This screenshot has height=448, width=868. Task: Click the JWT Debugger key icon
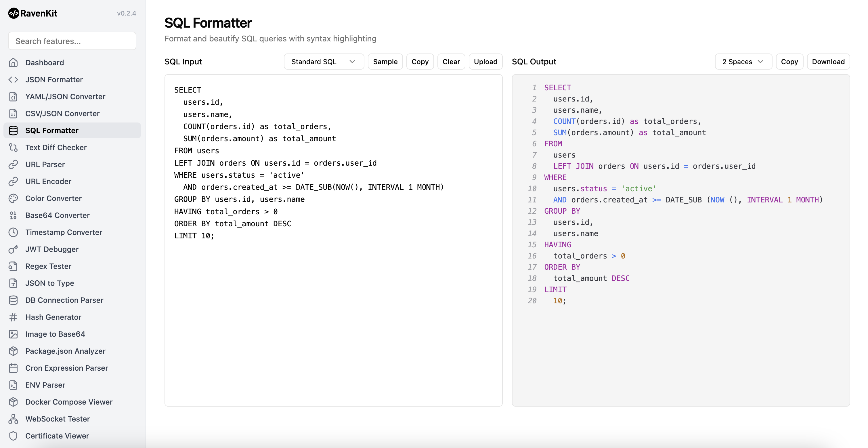point(13,249)
